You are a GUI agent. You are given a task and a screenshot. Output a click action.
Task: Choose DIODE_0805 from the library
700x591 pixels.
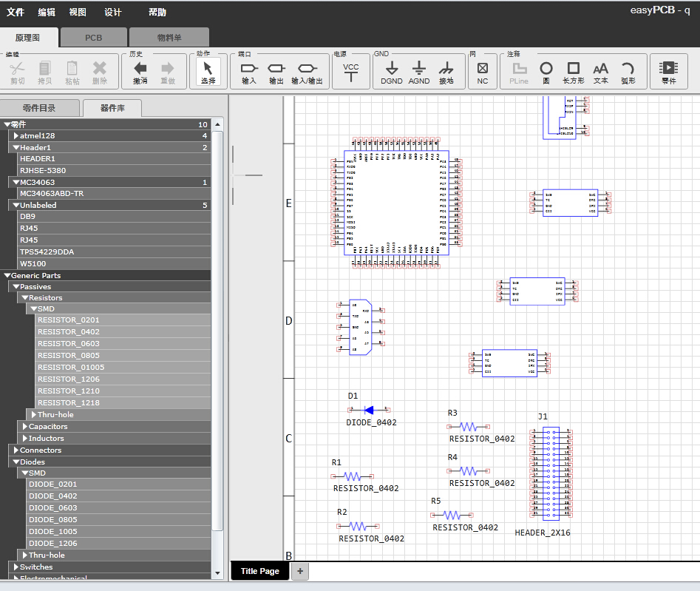tap(119, 520)
